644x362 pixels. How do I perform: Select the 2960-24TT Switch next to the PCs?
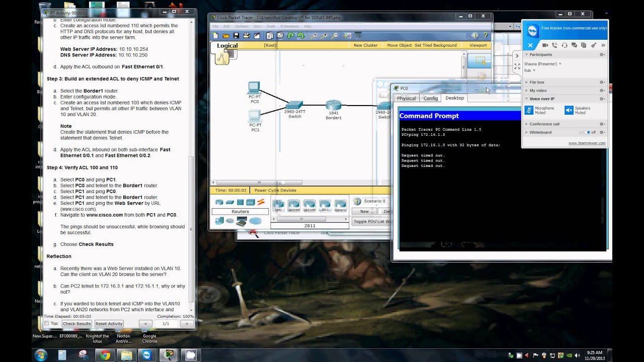tap(294, 106)
